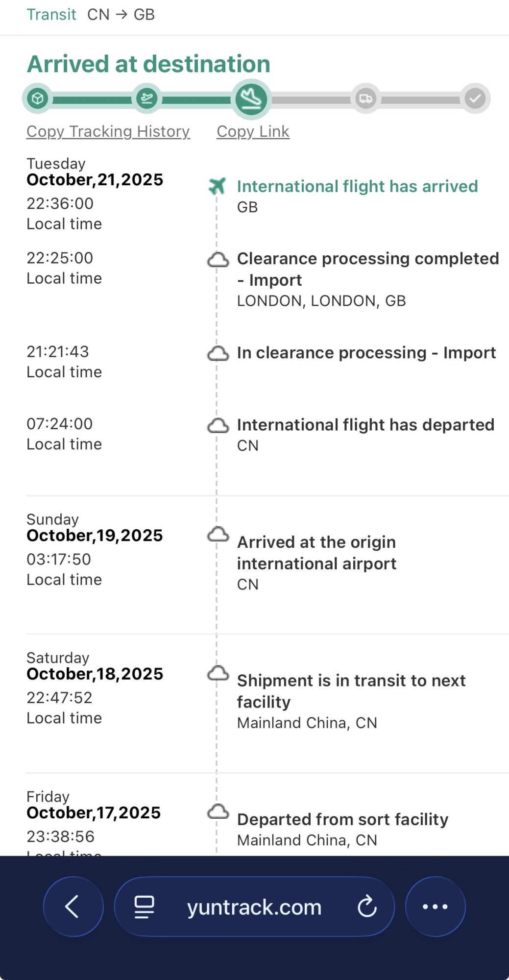Tap the browser back arrow button
509x980 pixels.
click(x=73, y=906)
